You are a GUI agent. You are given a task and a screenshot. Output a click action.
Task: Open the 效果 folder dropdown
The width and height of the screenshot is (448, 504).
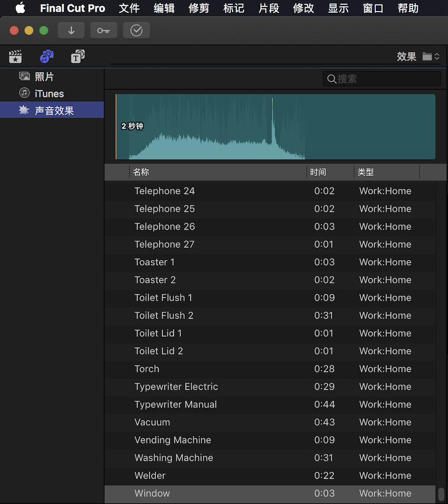431,56
